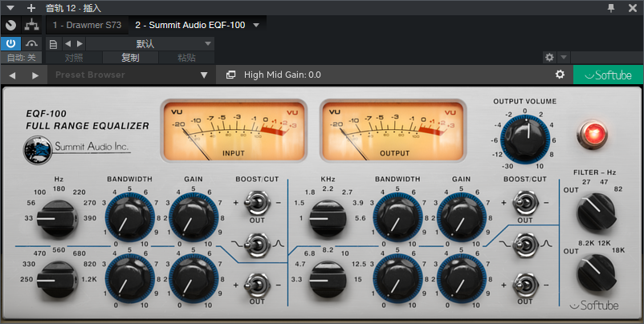Open the host gear settings icon
The height and width of the screenshot is (324, 644).
coord(549,58)
